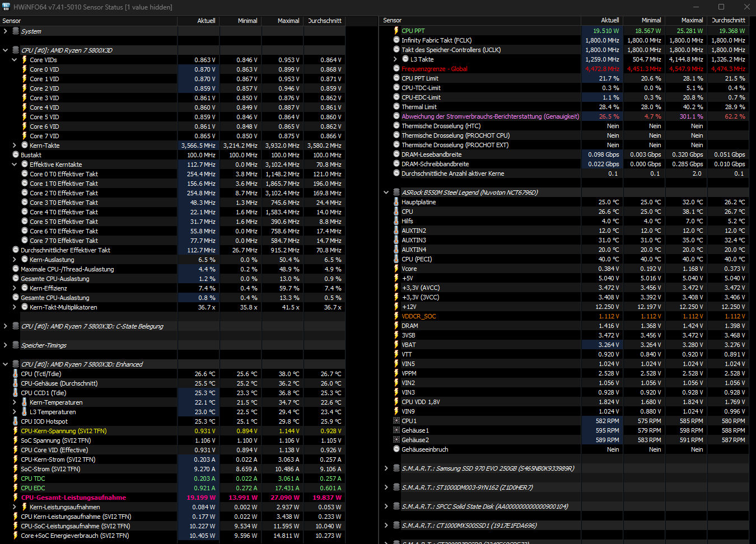Select the Core+SoC Energieverbrauch row
Viewport: 756px width, 544px height.
[x=172, y=536]
